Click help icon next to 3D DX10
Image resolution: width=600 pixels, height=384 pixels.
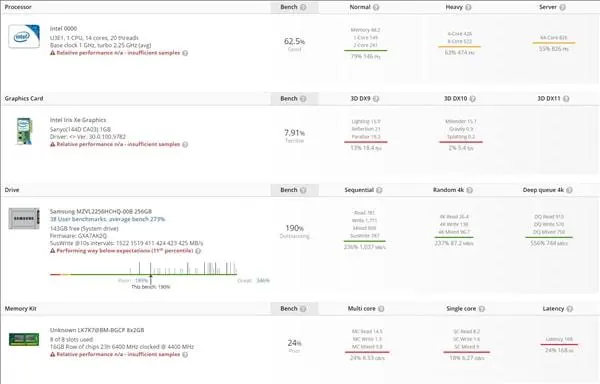click(x=473, y=99)
